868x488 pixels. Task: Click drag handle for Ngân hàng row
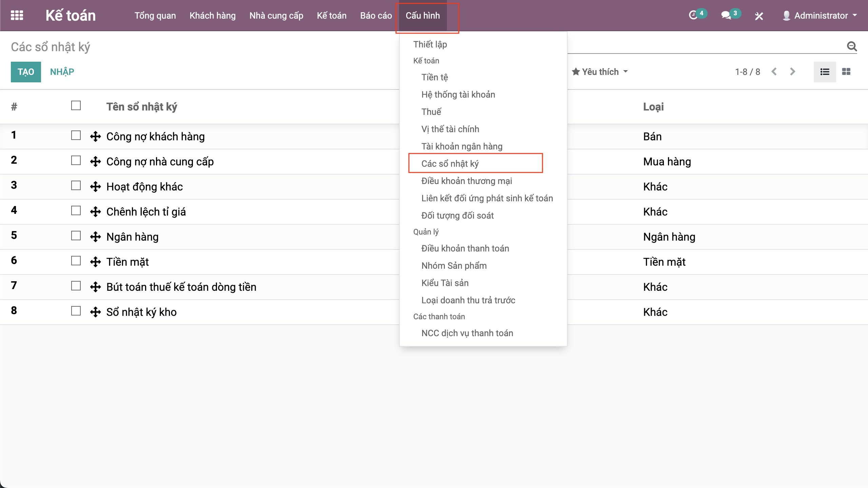tap(96, 237)
